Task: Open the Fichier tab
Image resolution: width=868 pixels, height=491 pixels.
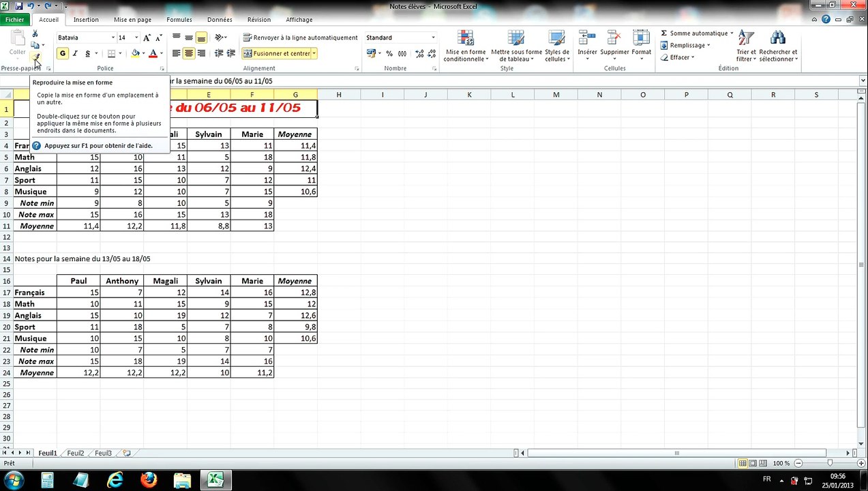Action: (x=14, y=20)
